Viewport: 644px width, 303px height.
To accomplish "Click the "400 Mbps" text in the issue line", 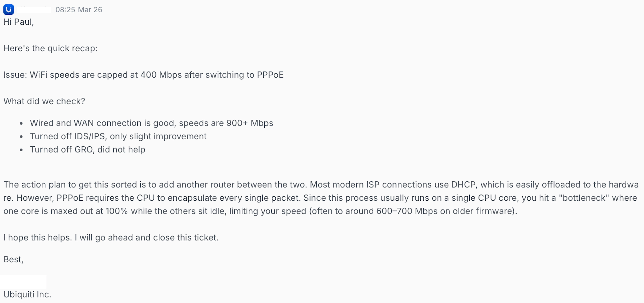I will [161, 75].
